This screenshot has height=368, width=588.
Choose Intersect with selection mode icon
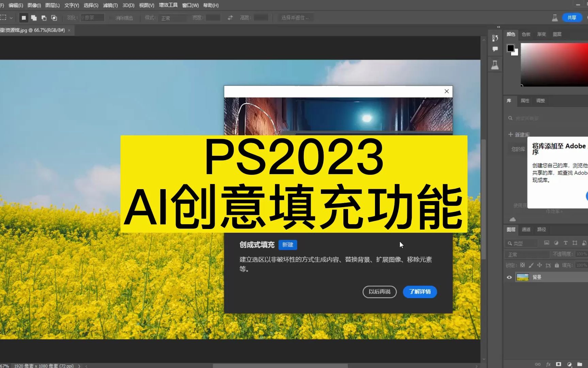(54, 18)
